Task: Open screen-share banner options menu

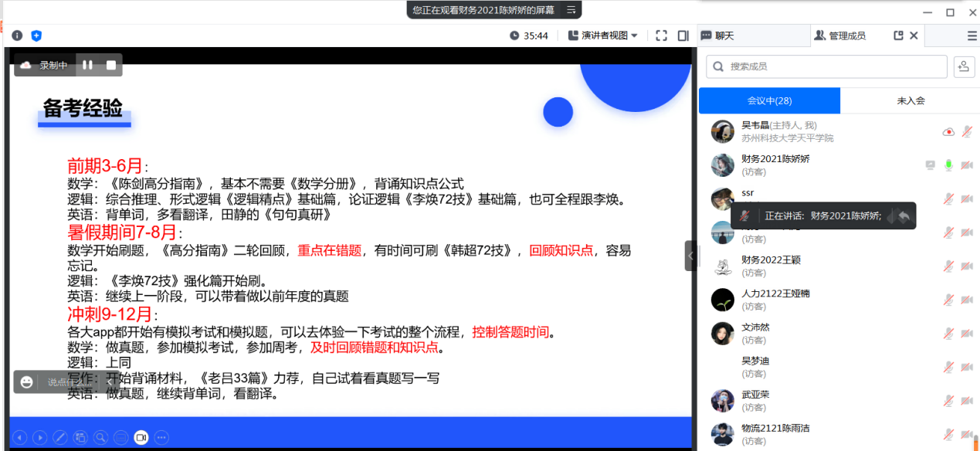Action: coord(571,10)
